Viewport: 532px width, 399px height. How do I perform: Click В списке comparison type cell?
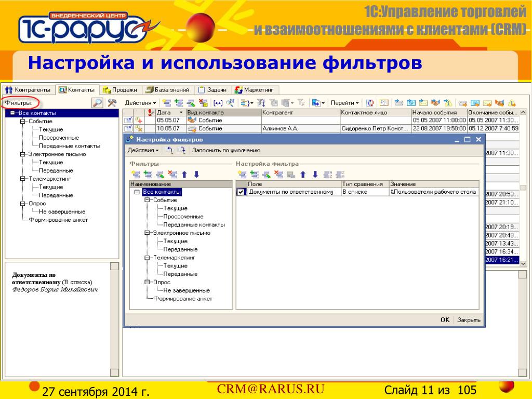pos(365,192)
